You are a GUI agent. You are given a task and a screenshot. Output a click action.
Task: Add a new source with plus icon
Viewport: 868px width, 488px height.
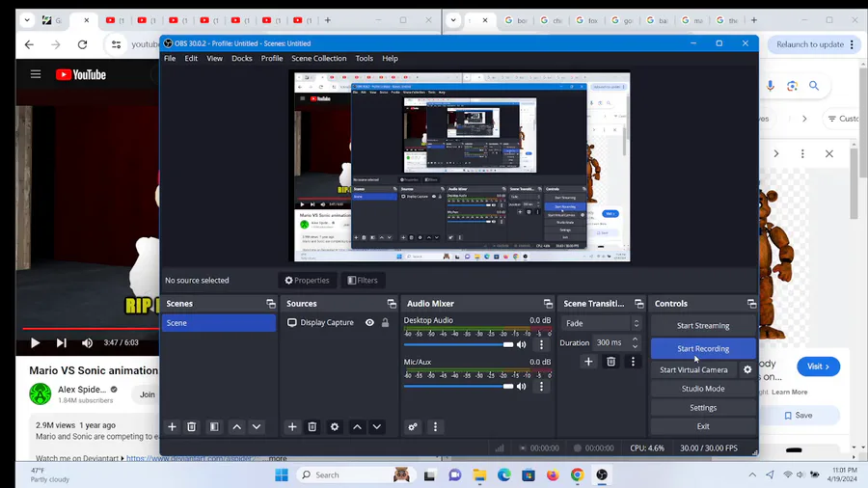pos(292,427)
